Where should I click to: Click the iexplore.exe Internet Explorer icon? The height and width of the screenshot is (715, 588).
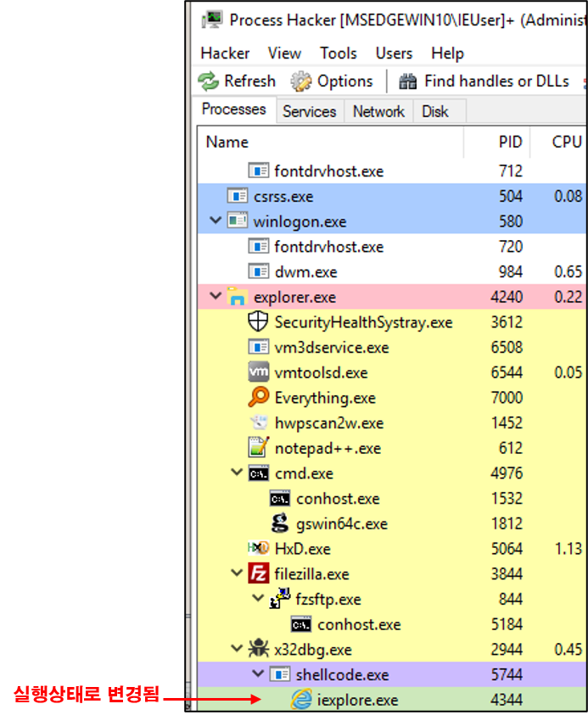coord(301,700)
